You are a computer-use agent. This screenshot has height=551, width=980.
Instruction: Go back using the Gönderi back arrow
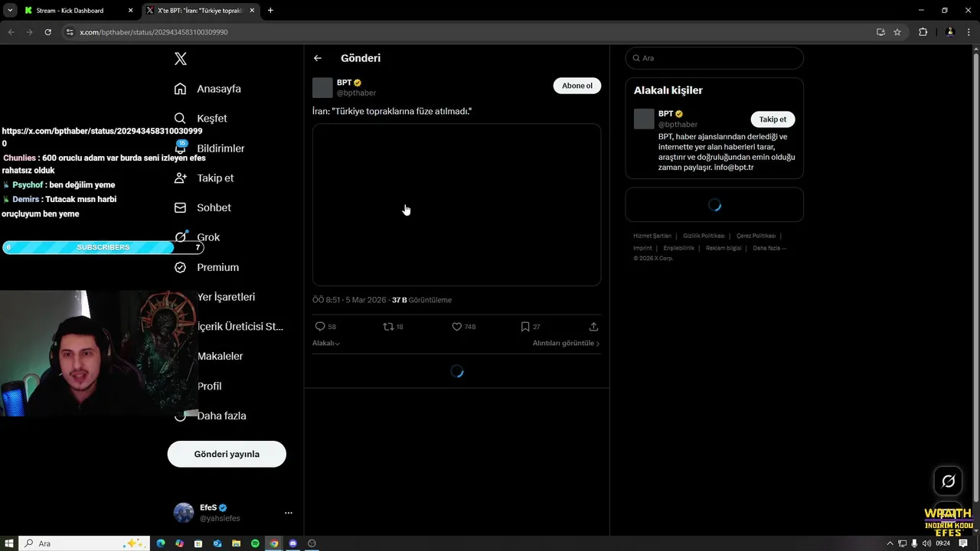coord(318,58)
